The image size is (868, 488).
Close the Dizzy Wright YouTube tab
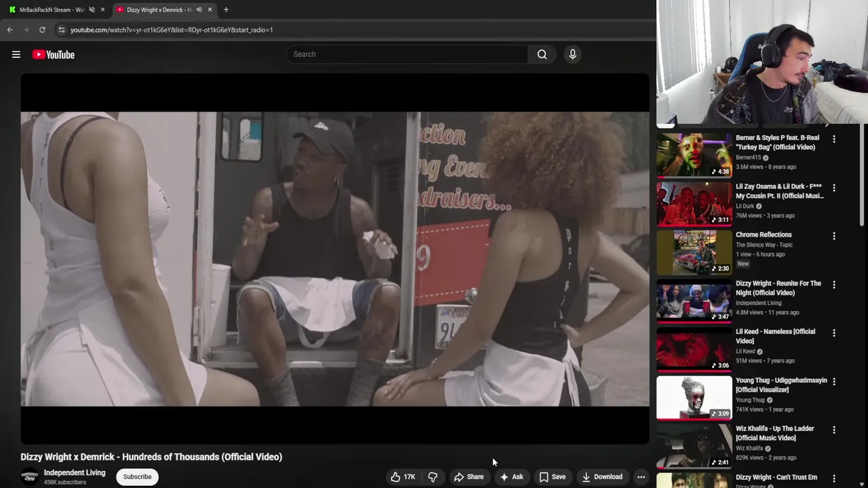[x=210, y=9]
